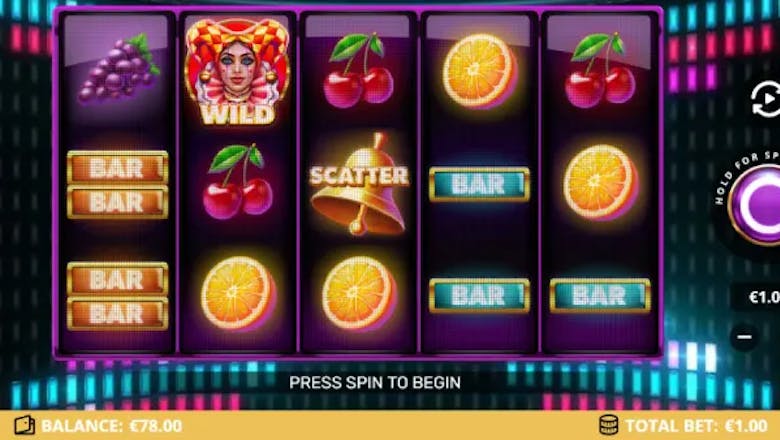Click the cherries on the middle reel top
Image resolution: width=780 pixels, height=440 pixels.
coord(359,70)
